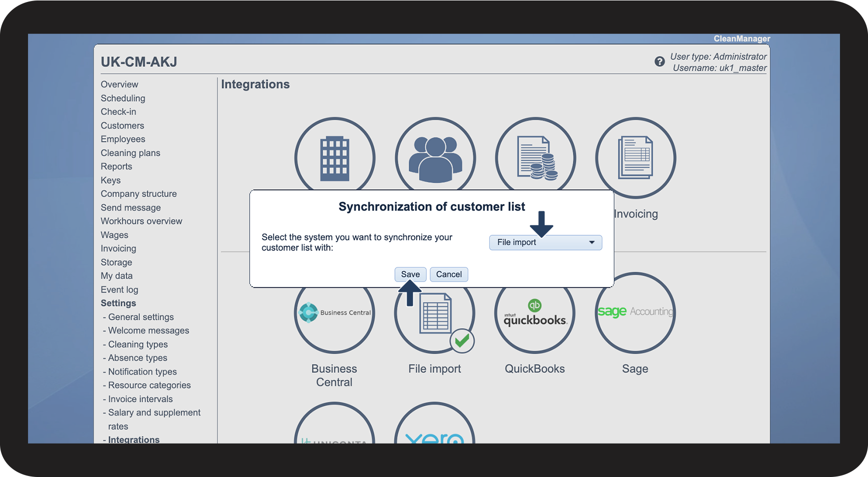Click the File import label under icon
This screenshot has width=868, height=477.
[435, 368]
